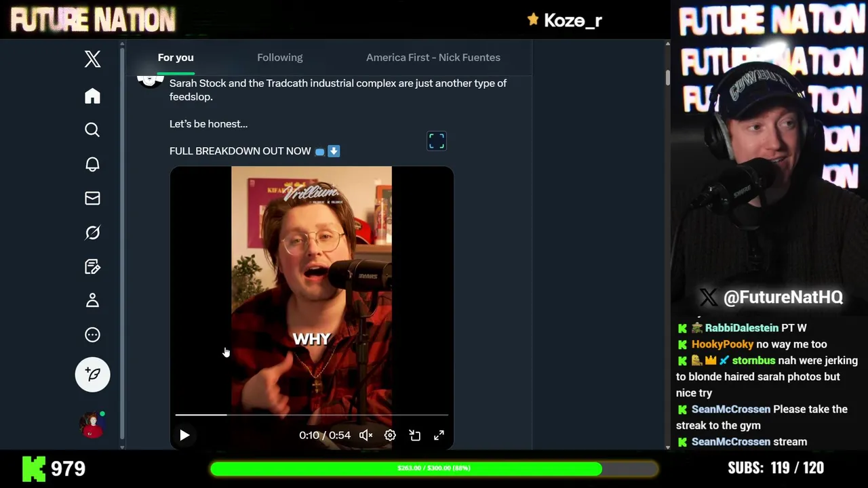
Task: Switch to the Following tab
Action: pos(280,58)
